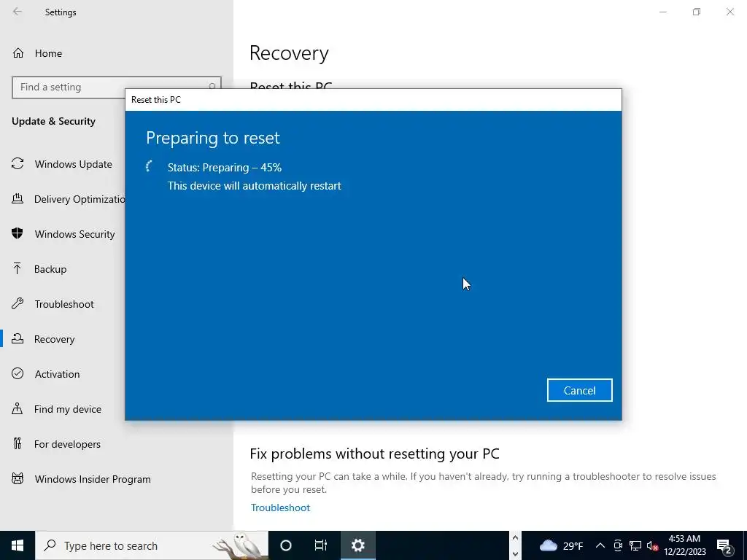Click the Activation checkmark icon
Screen dimensions: 747x560
pyautogui.click(x=18, y=373)
